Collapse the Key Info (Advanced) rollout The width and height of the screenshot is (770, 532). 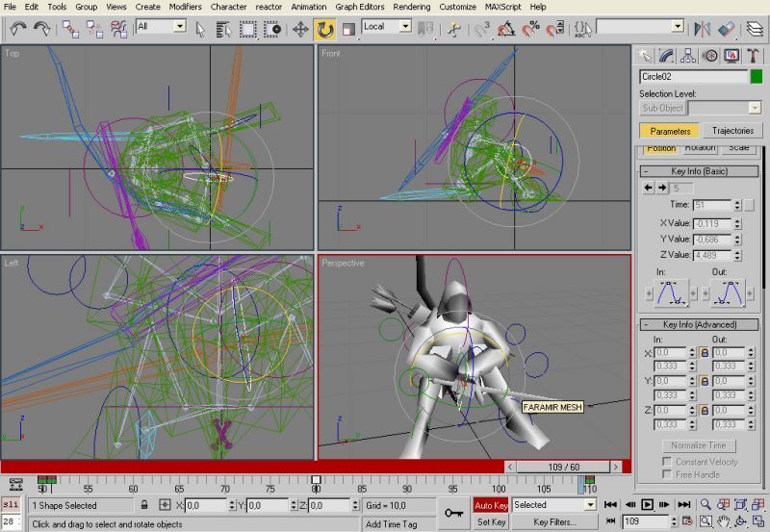point(699,324)
